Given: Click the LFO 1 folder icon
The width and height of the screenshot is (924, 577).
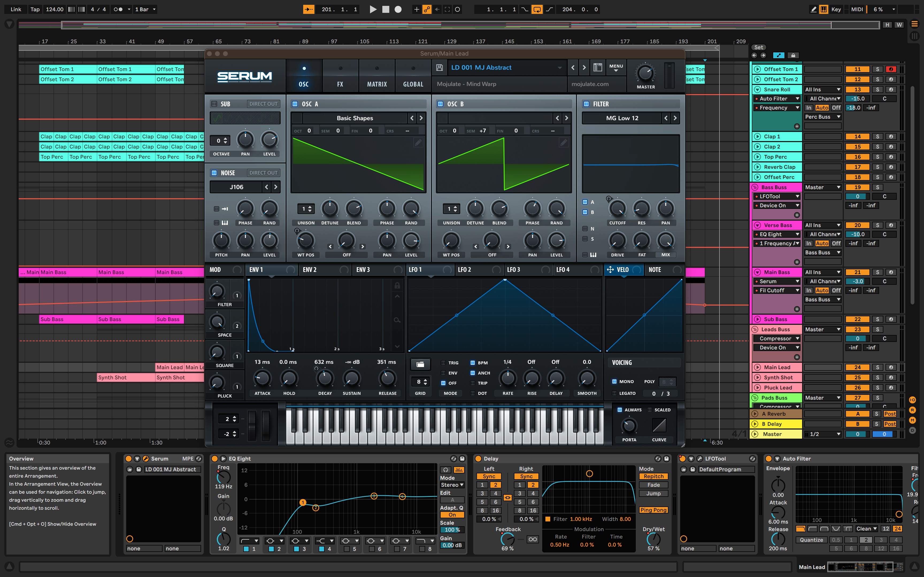Looking at the screenshot, I should [420, 364].
